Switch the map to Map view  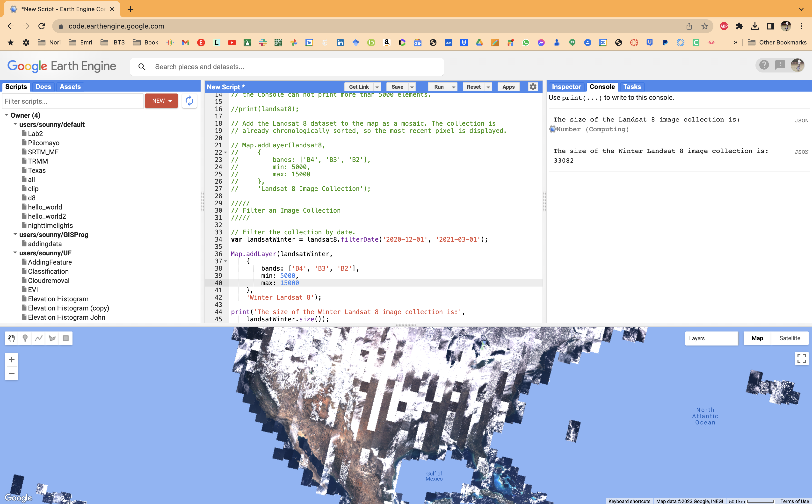(x=757, y=338)
